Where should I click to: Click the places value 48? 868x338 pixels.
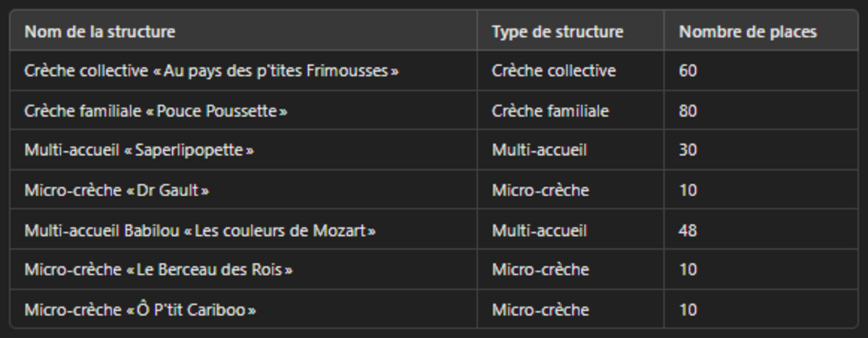click(x=688, y=231)
